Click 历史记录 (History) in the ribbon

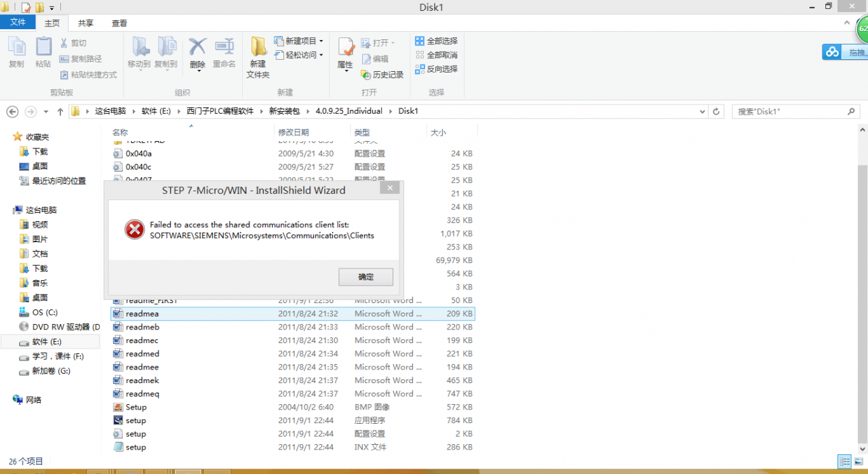382,75
